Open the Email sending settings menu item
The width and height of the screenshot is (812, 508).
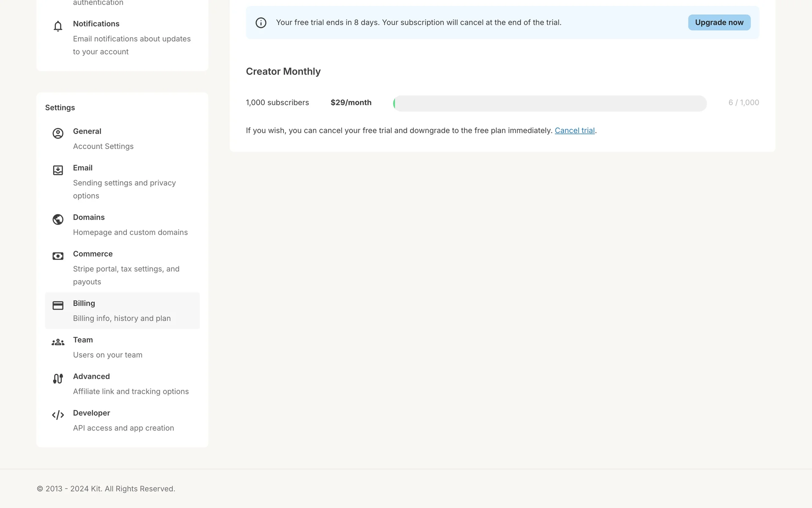[124, 182]
